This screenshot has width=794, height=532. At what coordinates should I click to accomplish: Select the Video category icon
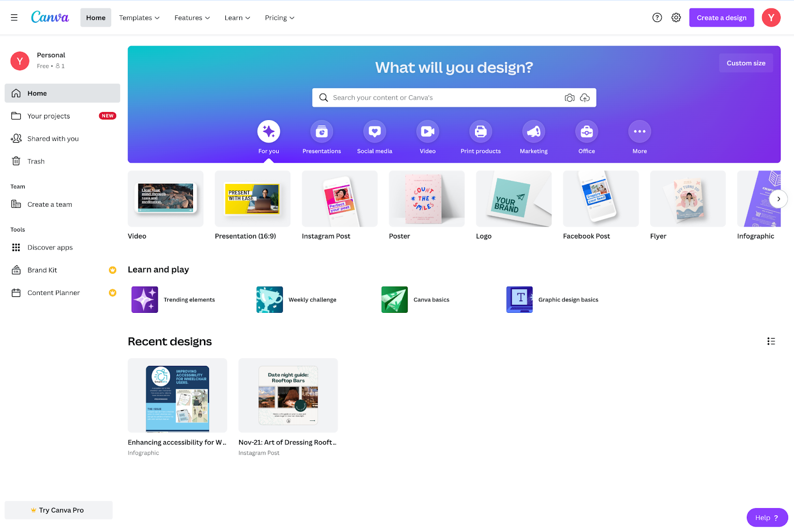428,131
